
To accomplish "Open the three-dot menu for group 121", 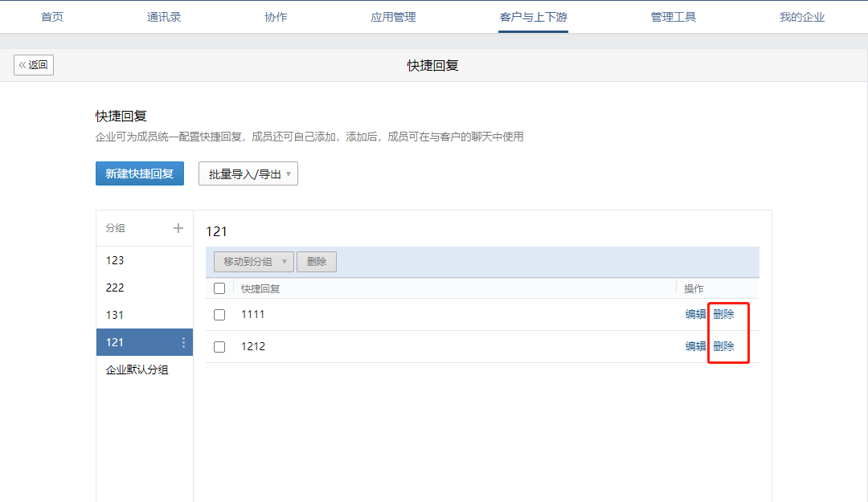I will coord(183,343).
